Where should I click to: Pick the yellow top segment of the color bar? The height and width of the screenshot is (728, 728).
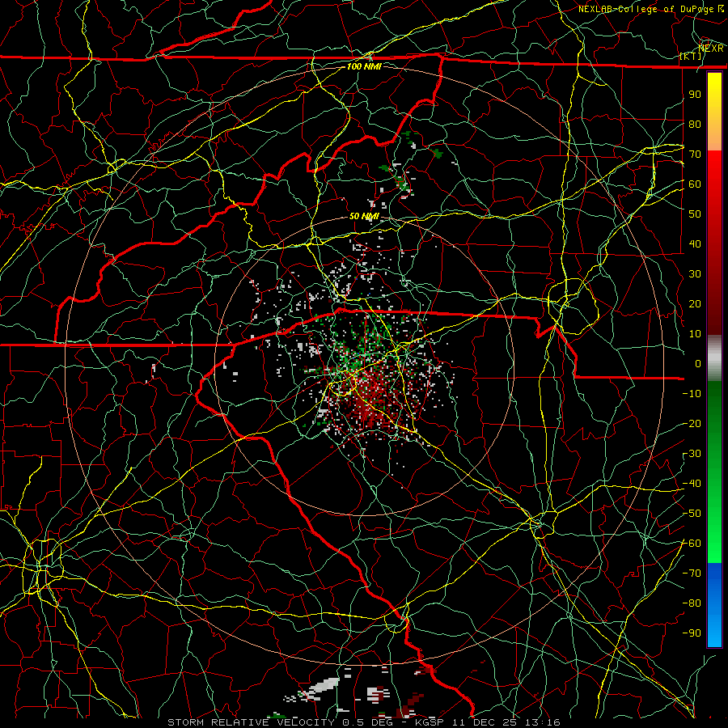pyautogui.click(x=714, y=112)
